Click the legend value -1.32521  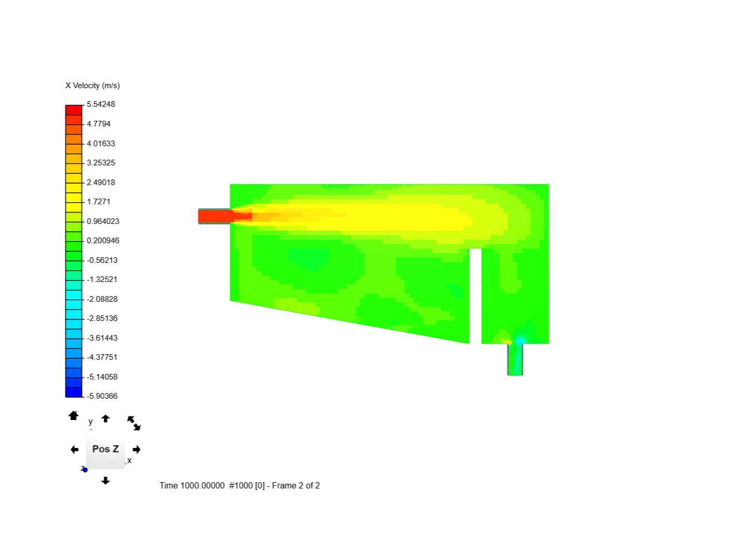pyautogui.click(x=102, y=279)
